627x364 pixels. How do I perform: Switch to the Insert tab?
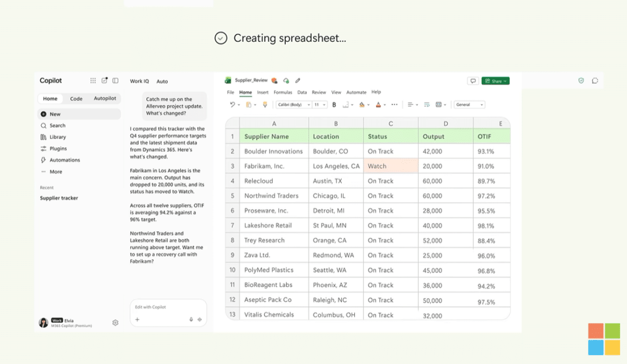263,92
